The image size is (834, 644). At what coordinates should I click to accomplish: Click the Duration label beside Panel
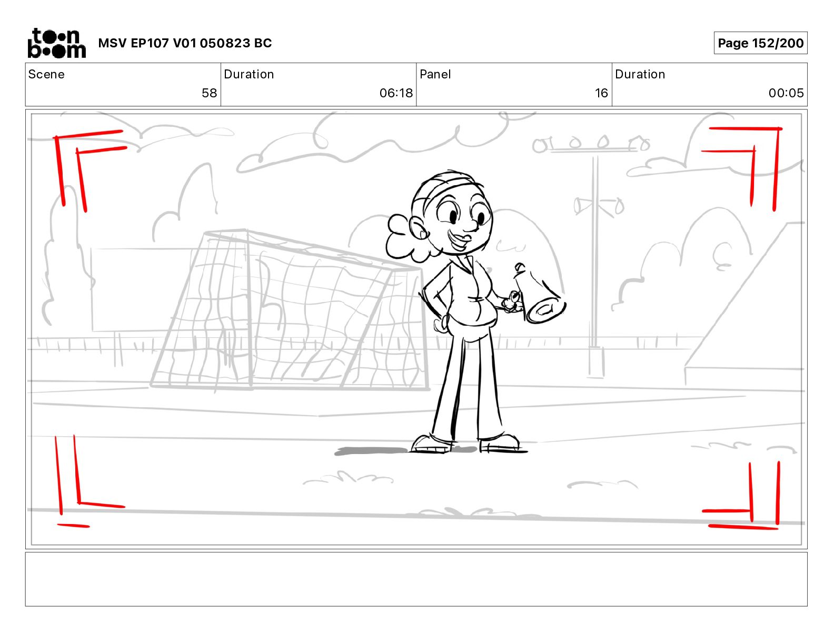(x=640, y=74)
